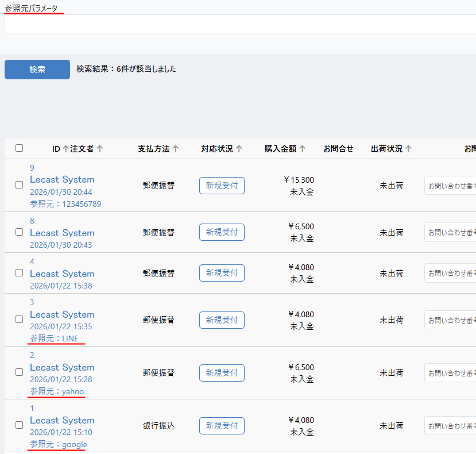
Task: Sort by 購入金額 column arrow icon
Action: (302, 149)
